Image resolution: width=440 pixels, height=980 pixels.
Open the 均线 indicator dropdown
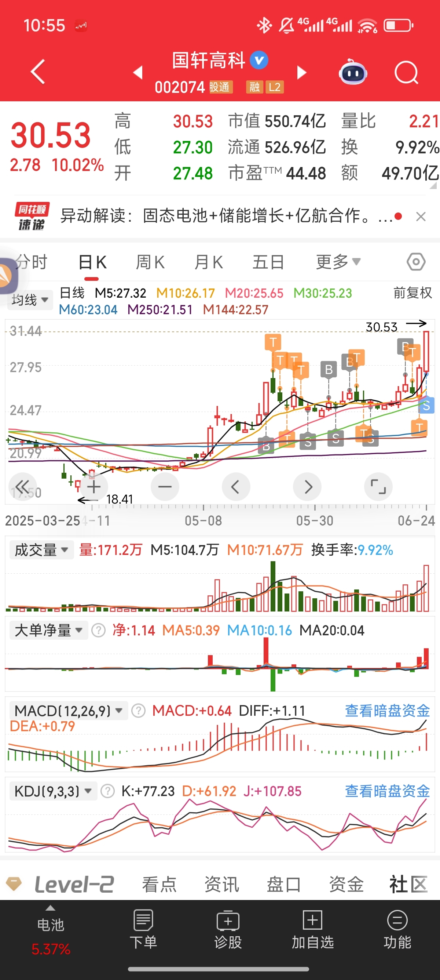[30, 300]
